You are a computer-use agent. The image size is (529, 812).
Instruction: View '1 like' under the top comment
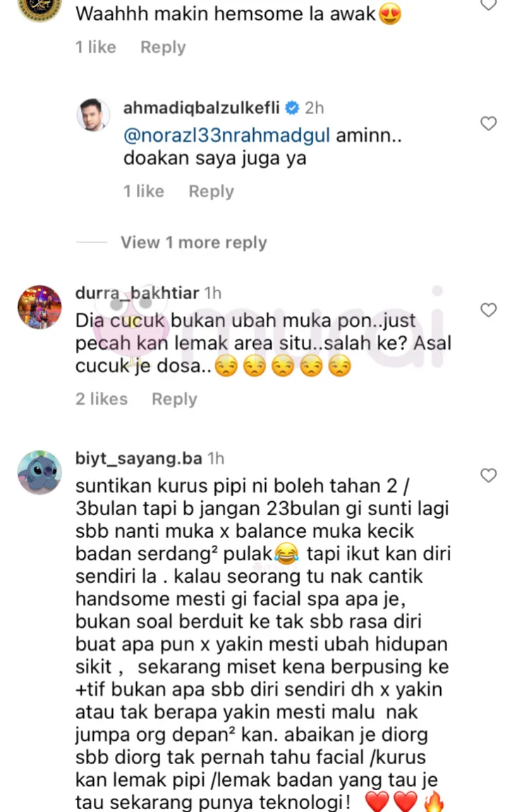pyautogui.click(x=96, y=47)
